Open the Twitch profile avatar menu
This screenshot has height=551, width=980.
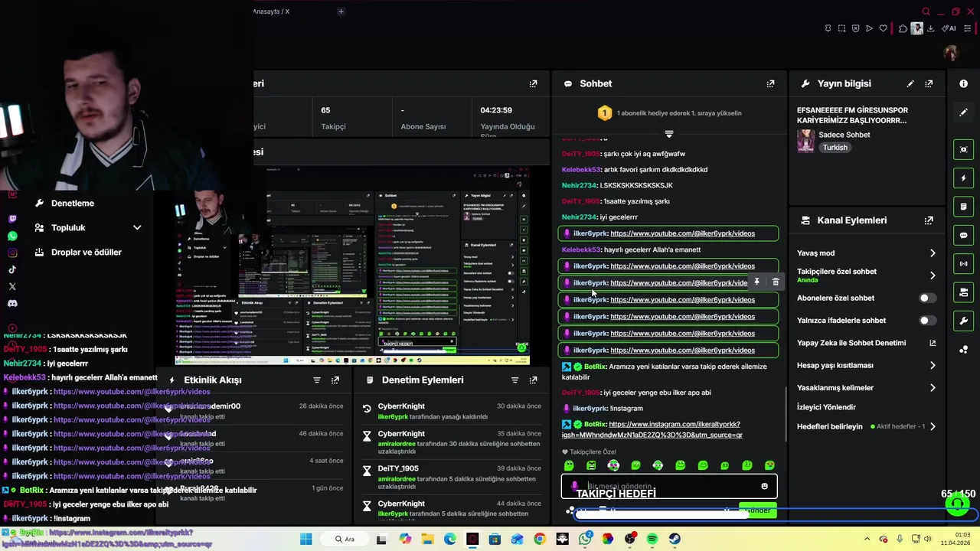tap(951, 53)
